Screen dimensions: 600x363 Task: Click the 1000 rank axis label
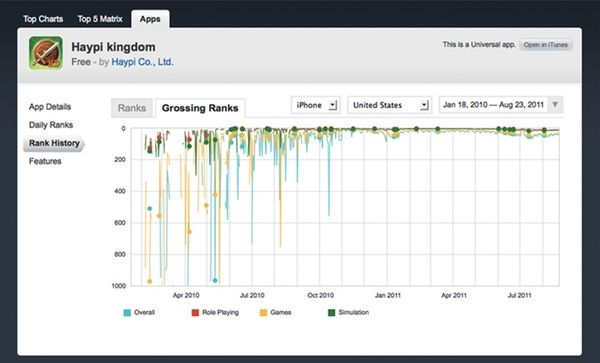tap(119, 286)
